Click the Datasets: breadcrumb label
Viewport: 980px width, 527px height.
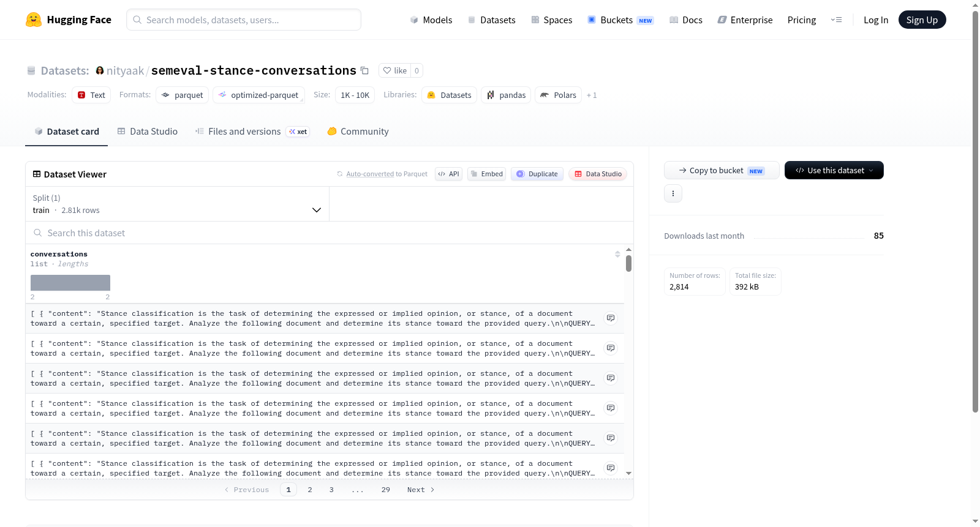tap(65, 71)
